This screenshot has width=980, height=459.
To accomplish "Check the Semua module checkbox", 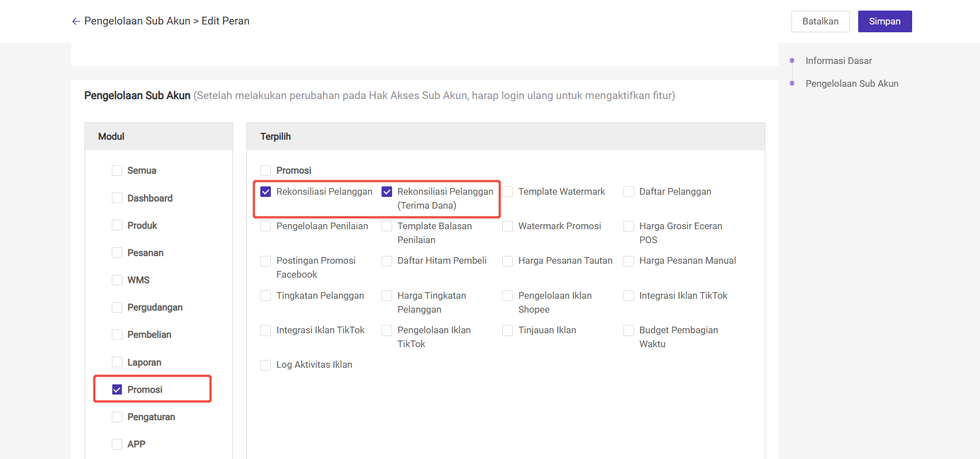I will point(117,171).
